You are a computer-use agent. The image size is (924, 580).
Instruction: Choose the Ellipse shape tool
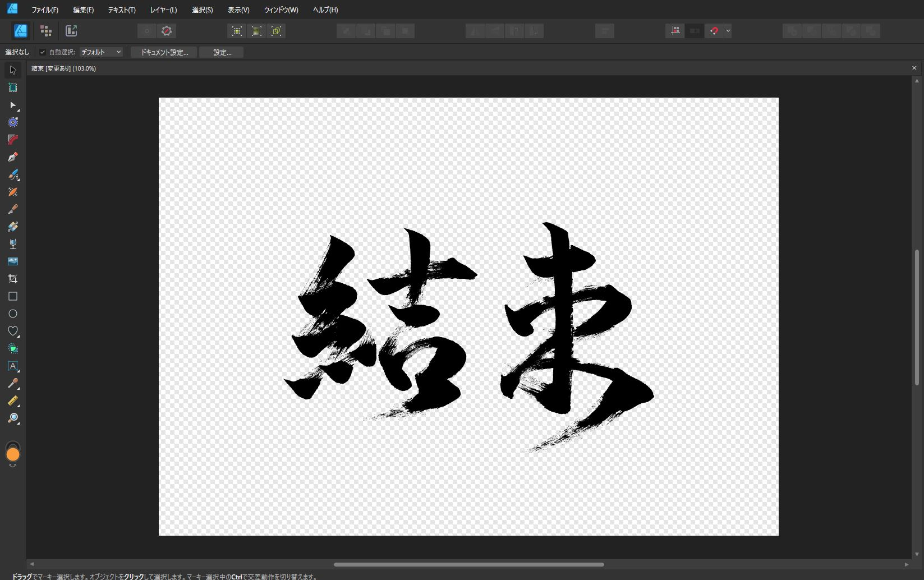point(13,314)
